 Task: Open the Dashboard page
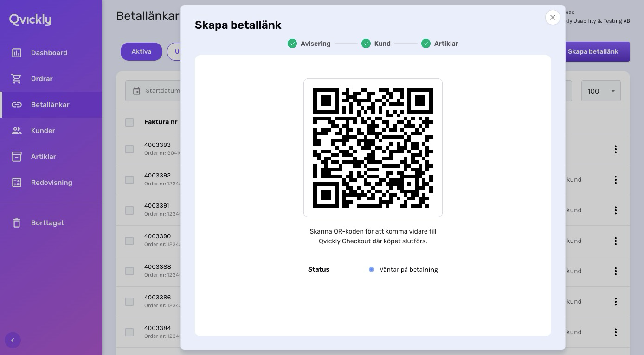[x=51, y=53]
